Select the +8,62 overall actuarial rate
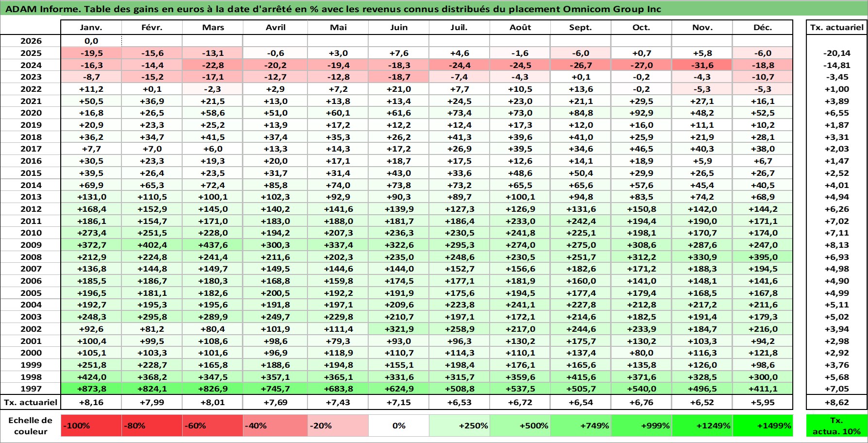868x443 pixels. [836, 402]
